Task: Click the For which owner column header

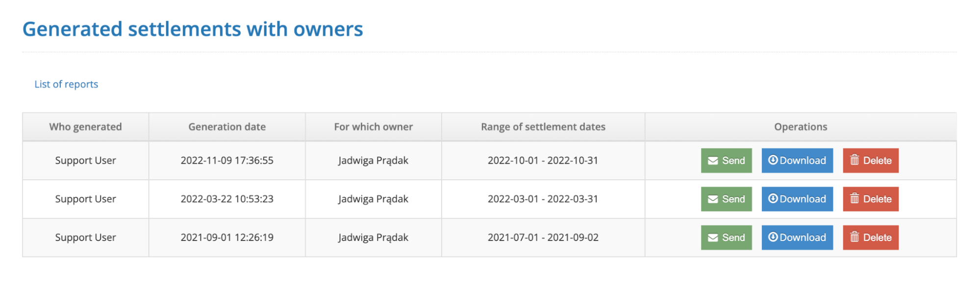Action: [x=373, y=127]
